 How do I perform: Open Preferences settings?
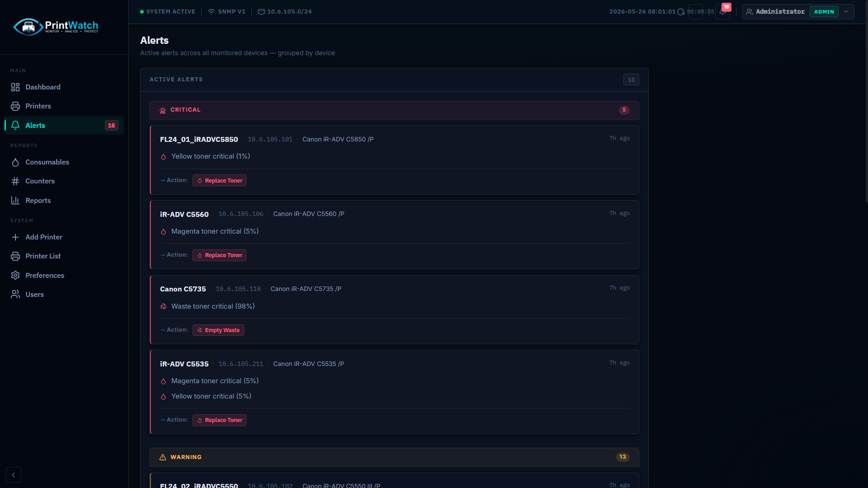coord(64,275)
